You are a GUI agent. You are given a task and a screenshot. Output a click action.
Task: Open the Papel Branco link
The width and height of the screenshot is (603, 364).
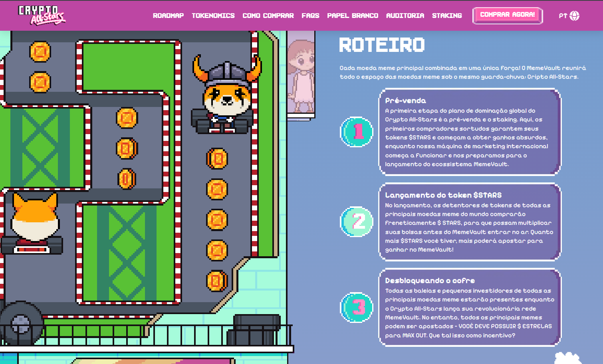coord(353,16)
